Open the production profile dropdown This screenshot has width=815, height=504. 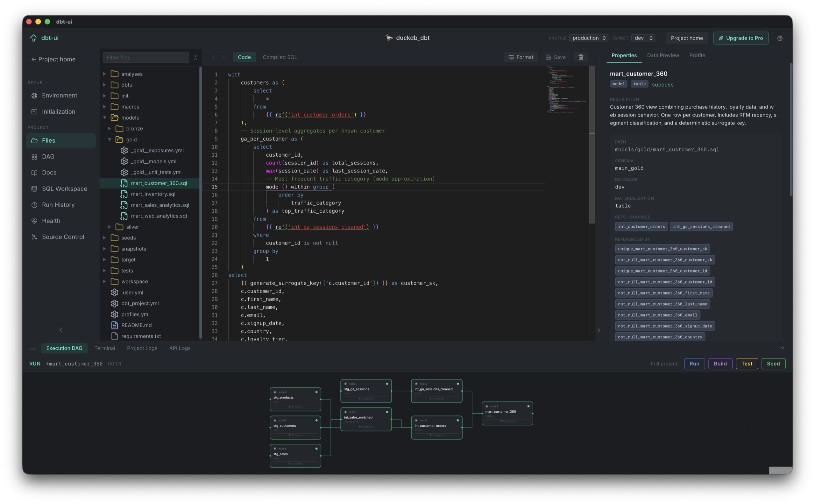[x=589, y=38]
